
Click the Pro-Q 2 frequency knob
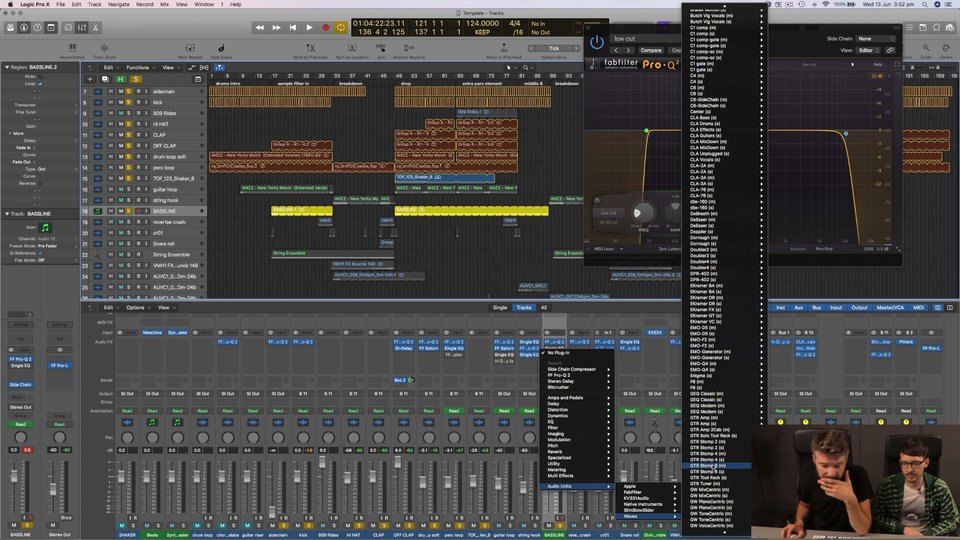(x=642, y=212)
